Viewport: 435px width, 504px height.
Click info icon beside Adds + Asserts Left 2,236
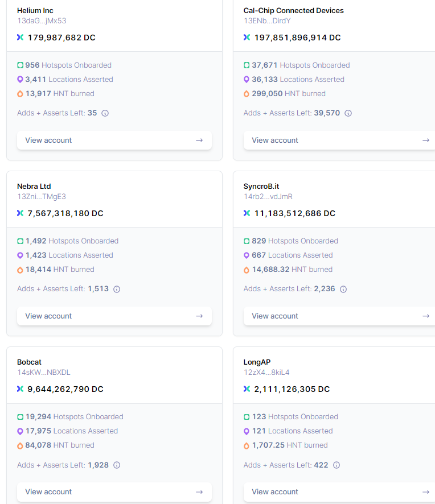(343, 289)
